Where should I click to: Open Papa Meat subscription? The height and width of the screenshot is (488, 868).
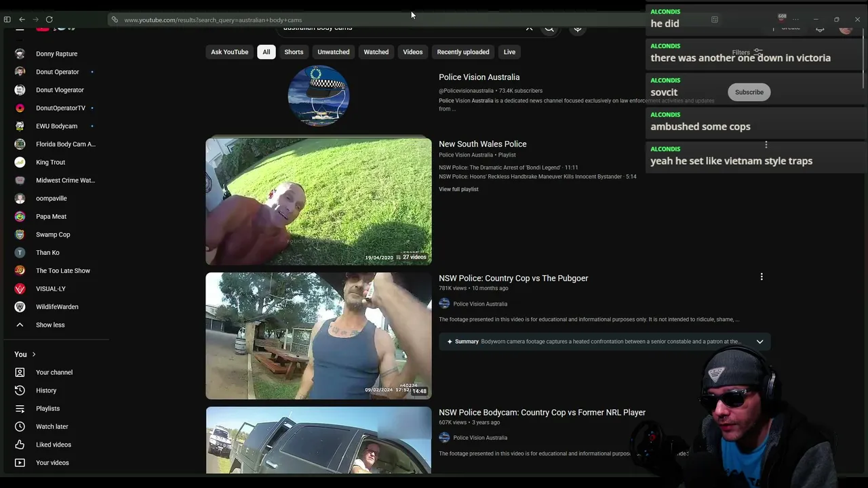pyautogui.click(x=51, y=216)
